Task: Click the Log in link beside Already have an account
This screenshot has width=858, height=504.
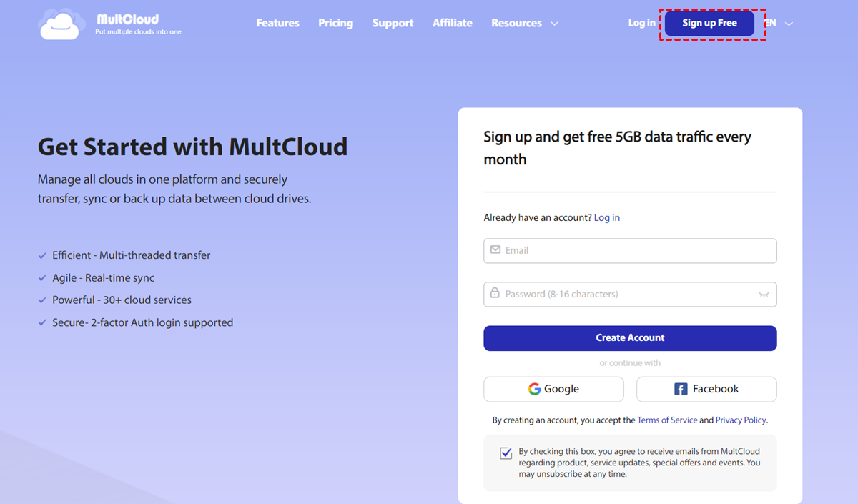Action: [x=607, y=217]
